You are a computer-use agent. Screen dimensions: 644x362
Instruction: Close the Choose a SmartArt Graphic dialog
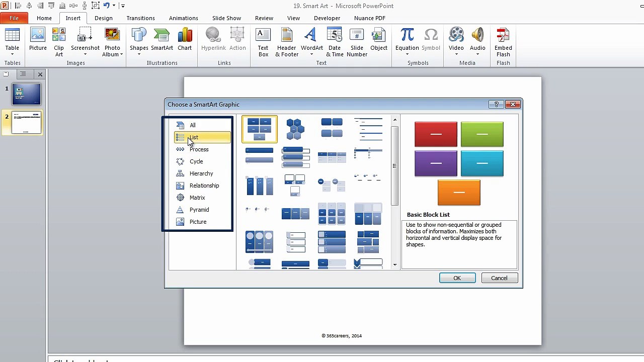pyautogui.click(x=513, y=104)
